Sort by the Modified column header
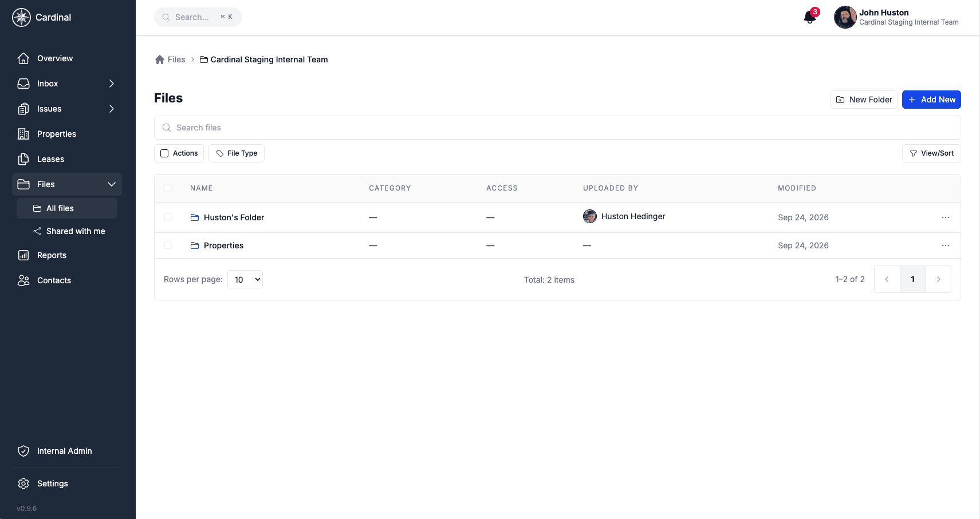This screenshot has height=519, width=980. tap(797, 188)
